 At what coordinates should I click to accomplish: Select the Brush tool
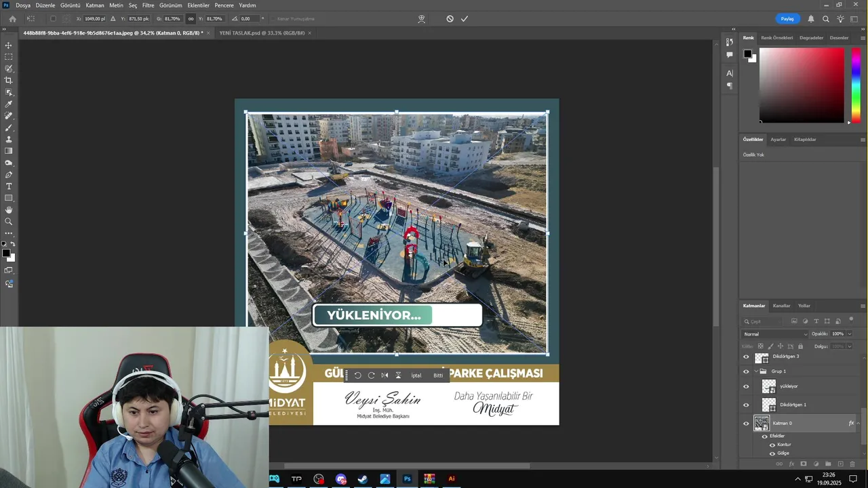(9, 127)
